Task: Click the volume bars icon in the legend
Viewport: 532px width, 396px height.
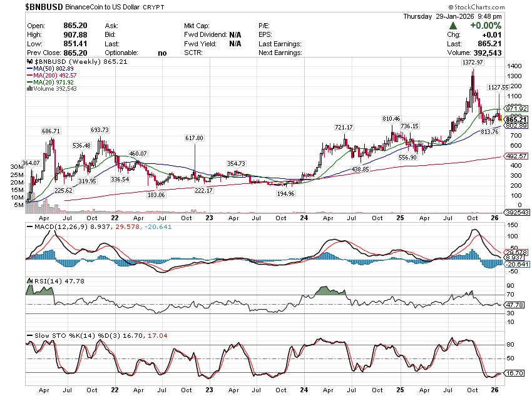Action: 29,88
